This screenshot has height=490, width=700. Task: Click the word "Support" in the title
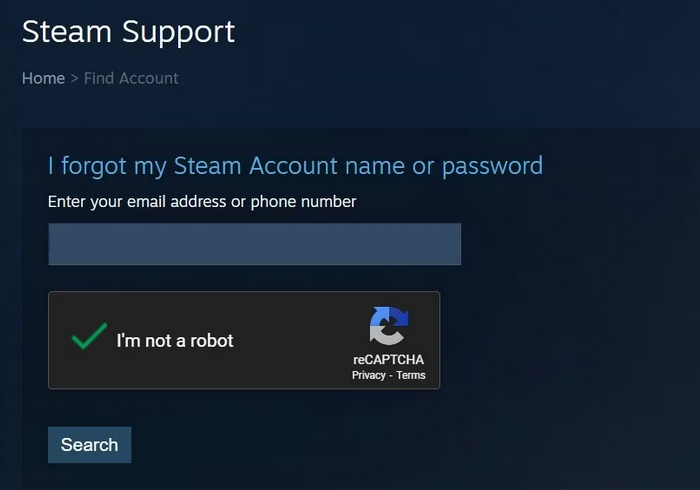click(179, 33)
